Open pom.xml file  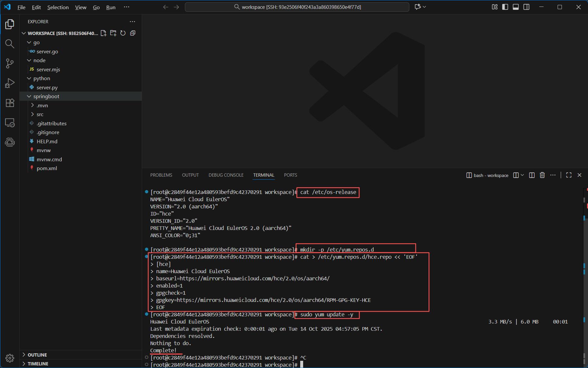tap(47, 168)
